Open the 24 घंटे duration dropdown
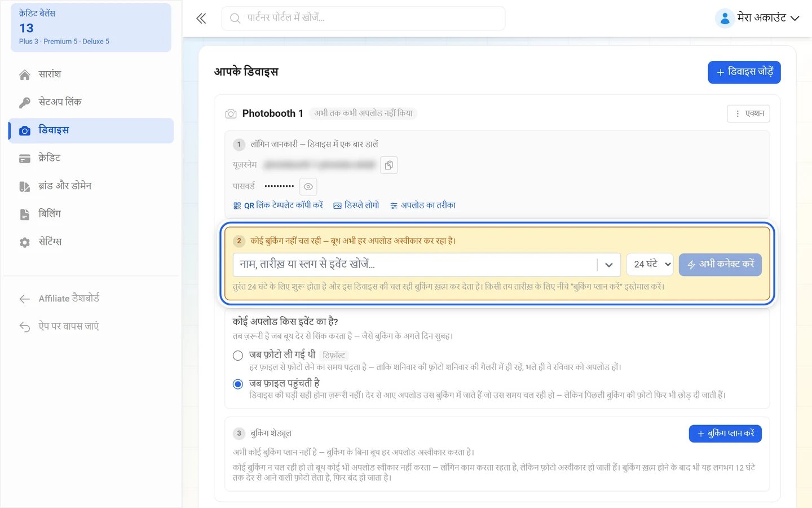 650,264
